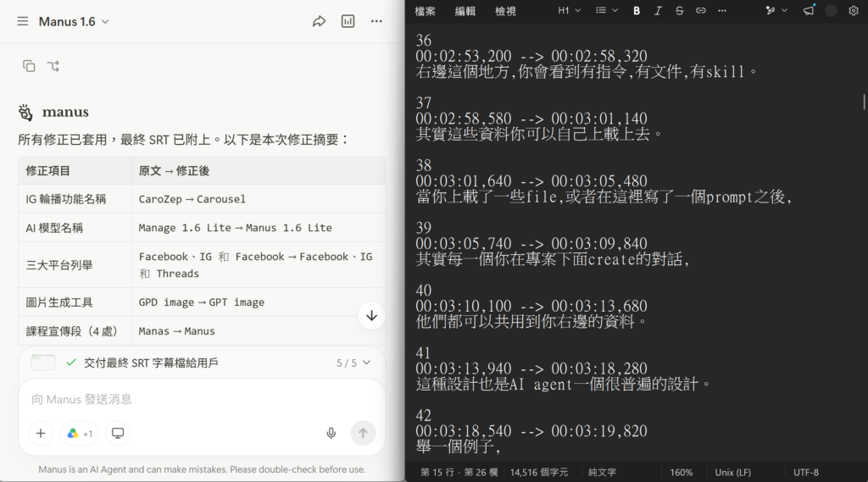Click the microphone voice input icon
This screenshot has width=868, height=482.
click(331, 434)
